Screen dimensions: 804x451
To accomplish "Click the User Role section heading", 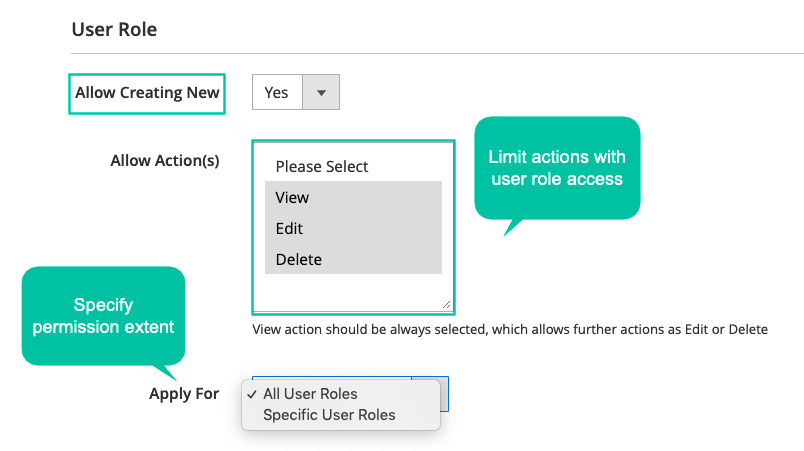I will 114,29.
